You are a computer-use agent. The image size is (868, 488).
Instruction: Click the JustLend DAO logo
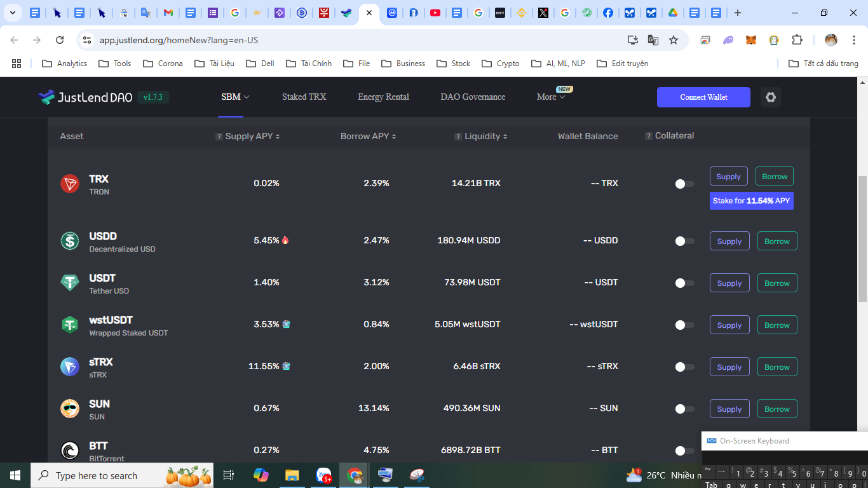tap(85, 97)
